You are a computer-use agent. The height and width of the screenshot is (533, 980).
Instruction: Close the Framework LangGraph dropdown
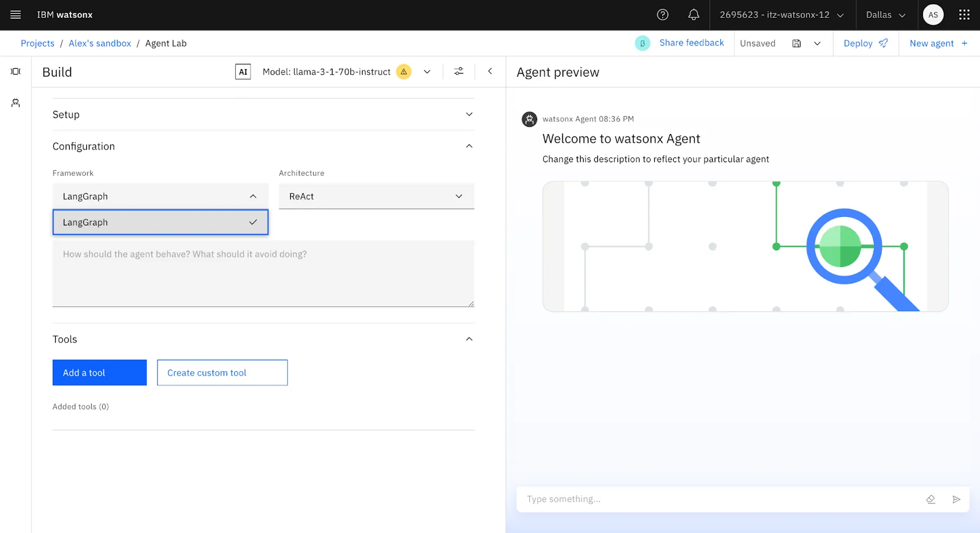(x=160, y=196)
